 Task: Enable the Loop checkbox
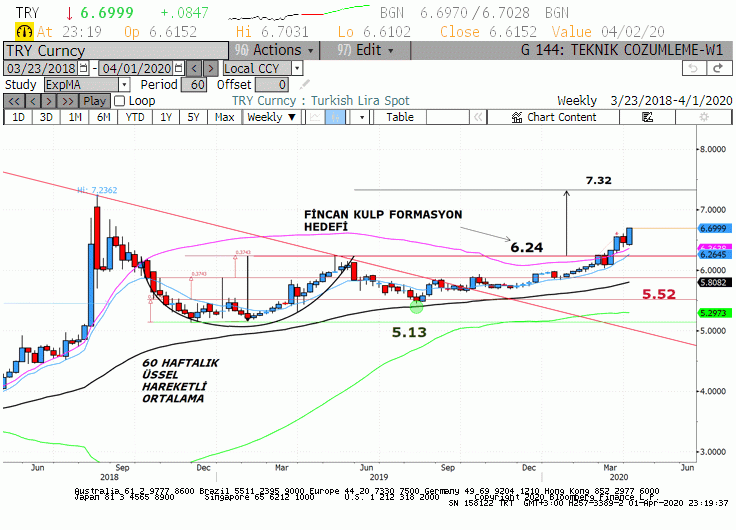click(x=120, y=101)
